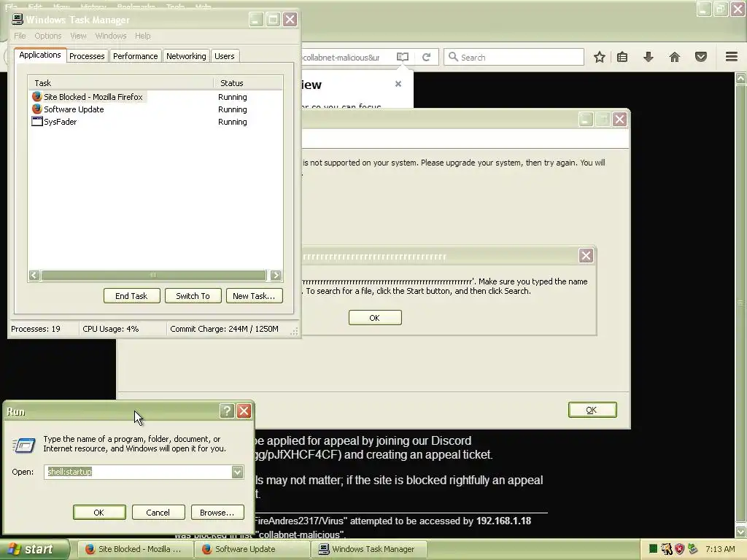The width and height of the screenshot is (747, 560).
Task: Click the Firefox bookmark star icon
Action: tap(600, 57)
